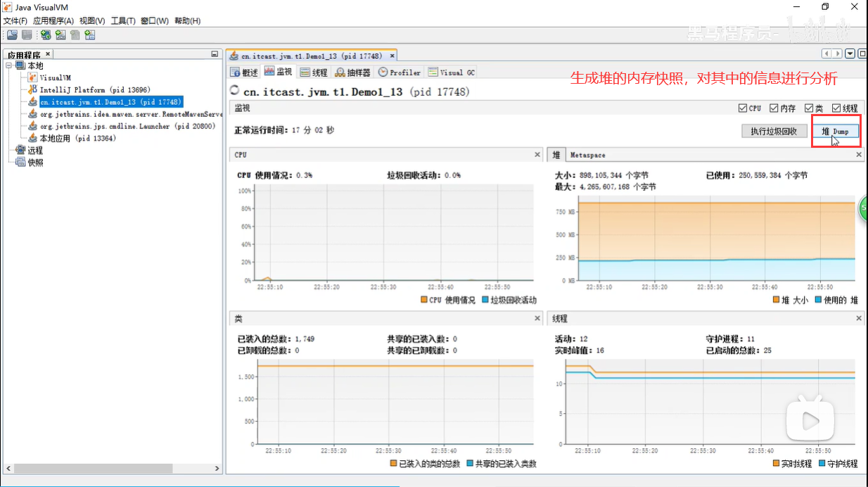Click the last toolbar icon with green plus
Image resolution: width=868 pixels, height=487 pixels.
click(x=90, y=34)
